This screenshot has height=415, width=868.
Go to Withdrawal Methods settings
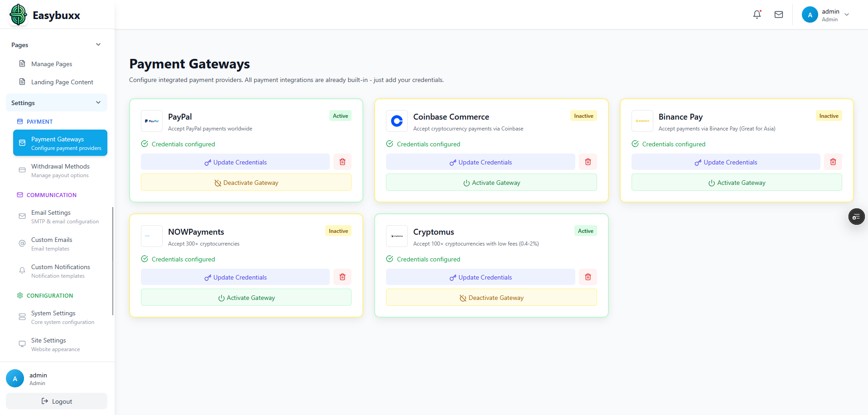point(60,170)
